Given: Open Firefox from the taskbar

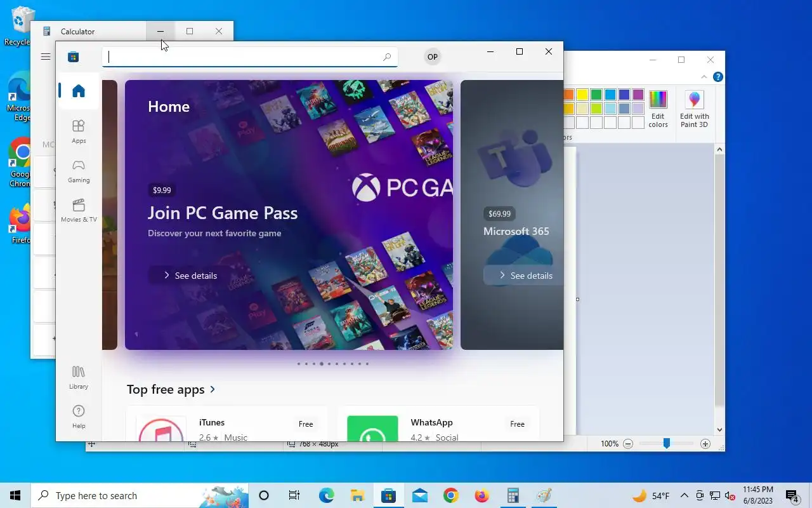Looking at the screenshot, I should 481,495.
